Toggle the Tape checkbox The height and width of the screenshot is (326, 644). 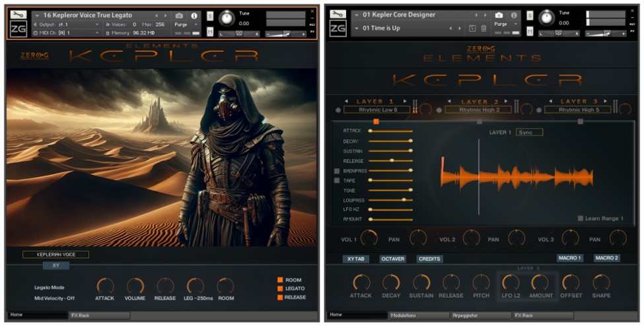tap(337, 180)
